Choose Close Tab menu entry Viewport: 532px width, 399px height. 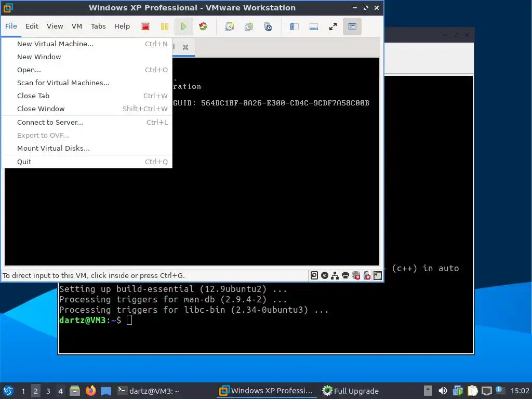(87, 96)
